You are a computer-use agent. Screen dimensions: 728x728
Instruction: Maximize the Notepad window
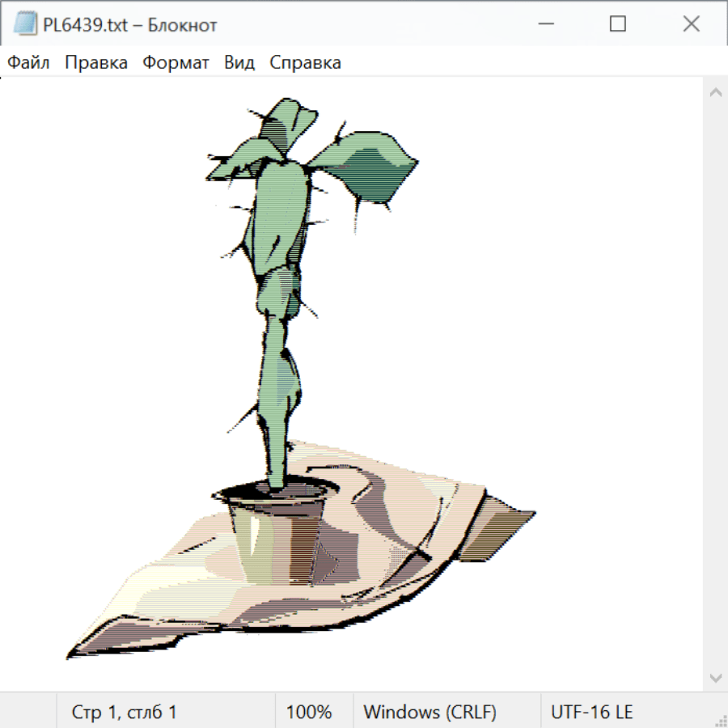click(618, 24)
